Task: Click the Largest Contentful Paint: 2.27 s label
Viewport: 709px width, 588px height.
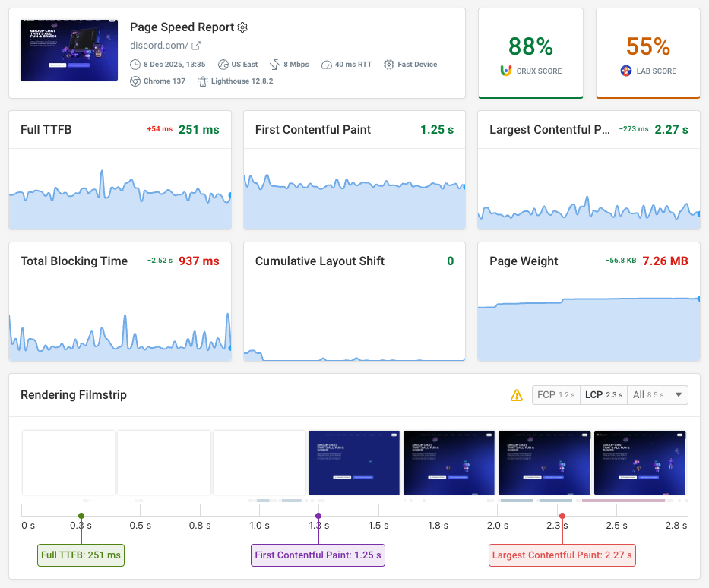Action: tap(562, 555)
